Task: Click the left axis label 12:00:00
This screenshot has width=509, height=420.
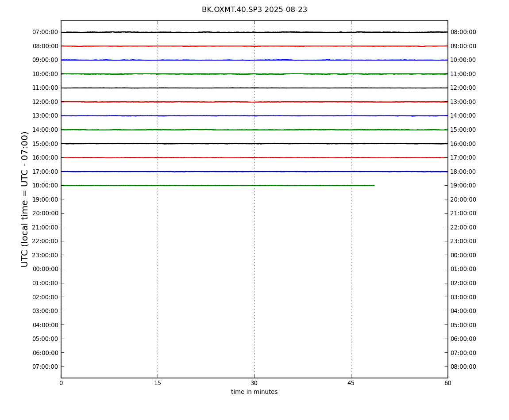Action: (x=45, y=102)
